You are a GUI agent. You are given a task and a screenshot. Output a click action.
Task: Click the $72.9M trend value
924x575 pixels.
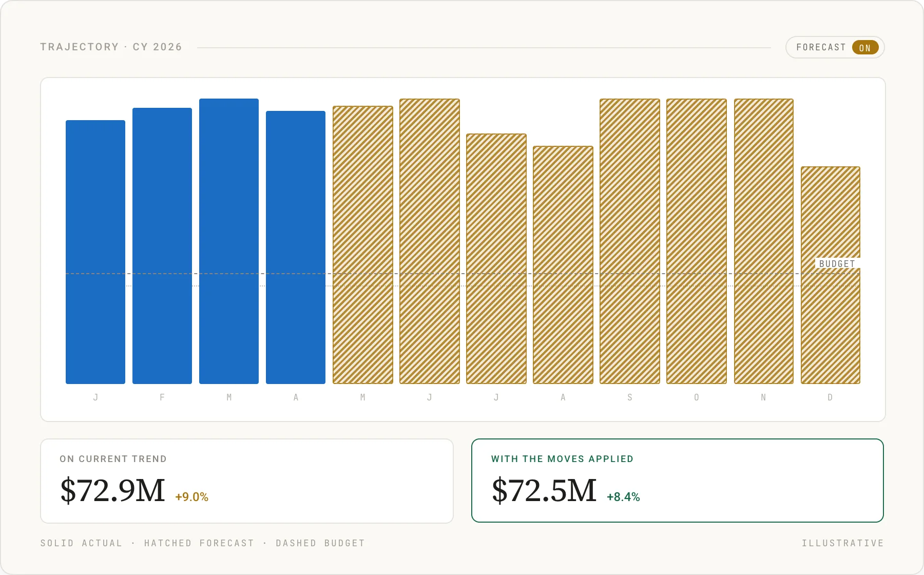tap(113, 490)
